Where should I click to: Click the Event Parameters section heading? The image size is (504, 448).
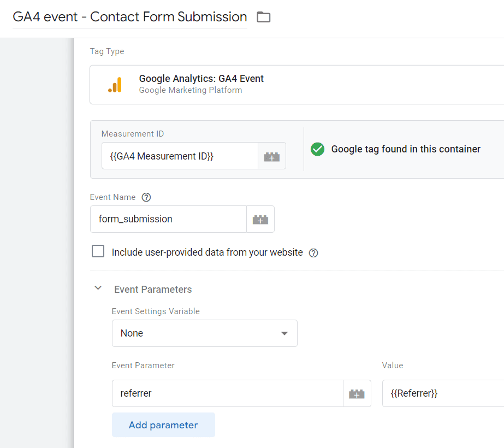tap(153, 290)
